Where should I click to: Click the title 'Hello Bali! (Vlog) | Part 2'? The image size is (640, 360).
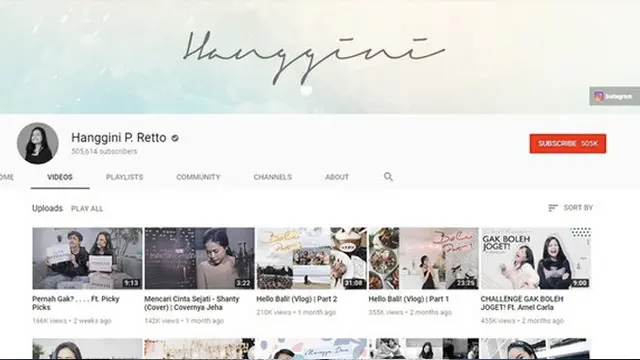[x=297, y=299]
